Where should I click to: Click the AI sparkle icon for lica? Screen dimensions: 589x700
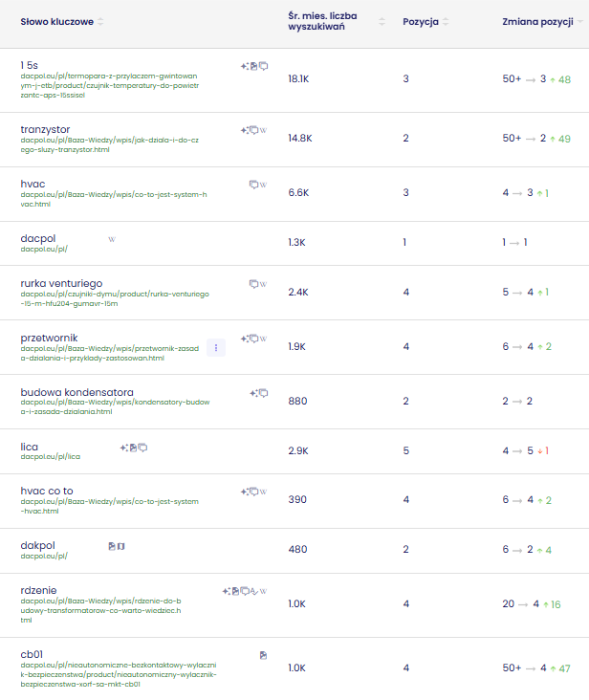123,447
